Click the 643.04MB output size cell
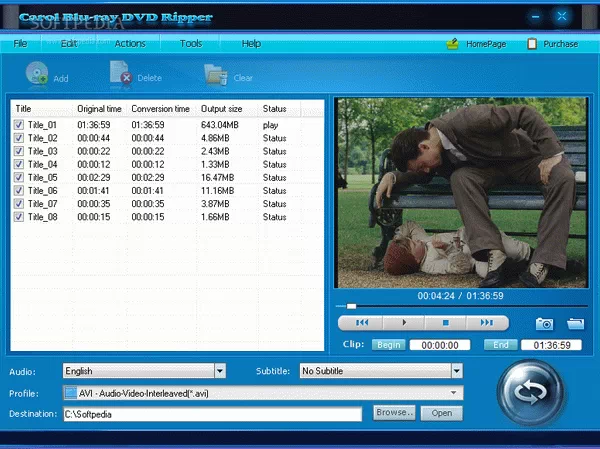This screenshot has height=449, width=600. 220,125
